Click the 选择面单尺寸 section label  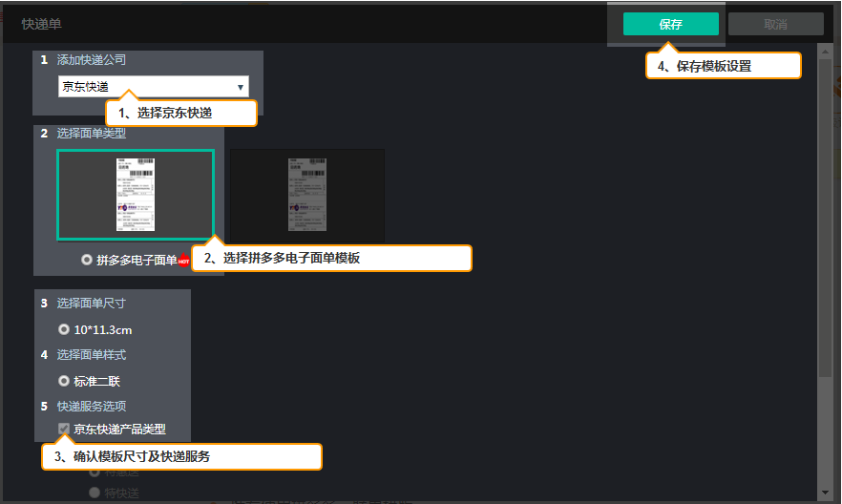point(92,304)
